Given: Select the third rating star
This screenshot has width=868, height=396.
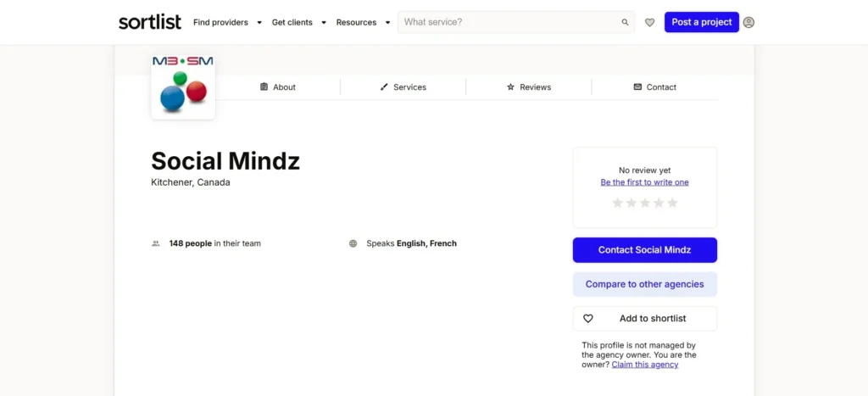Looking at the screenshot, I should (645, 203).
